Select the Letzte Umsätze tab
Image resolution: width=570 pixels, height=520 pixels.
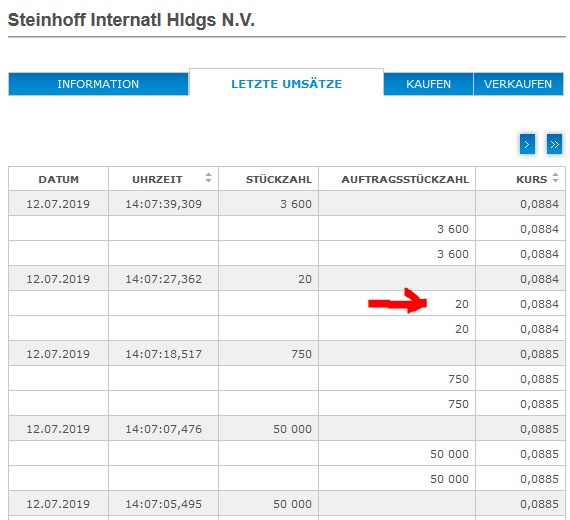tap(286, 84)
